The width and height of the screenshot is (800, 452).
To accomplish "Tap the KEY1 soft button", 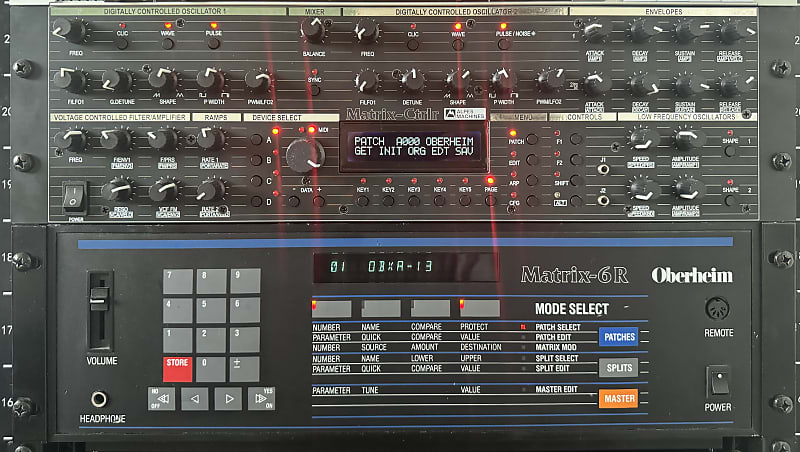I will (363, 200).
